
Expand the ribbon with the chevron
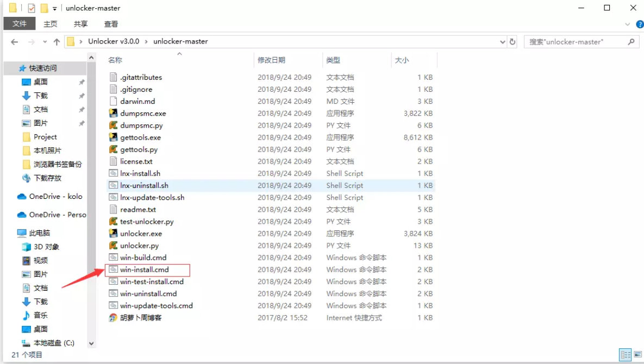click(627, 24)
